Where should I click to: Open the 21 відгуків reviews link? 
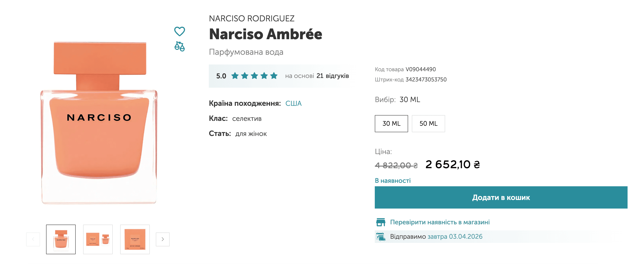(332, 76)
